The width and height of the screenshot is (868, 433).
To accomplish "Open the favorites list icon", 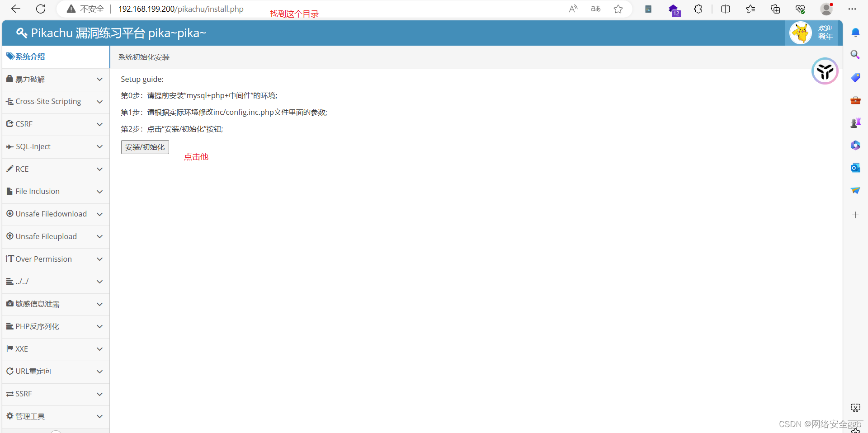I will click(750, 9).
